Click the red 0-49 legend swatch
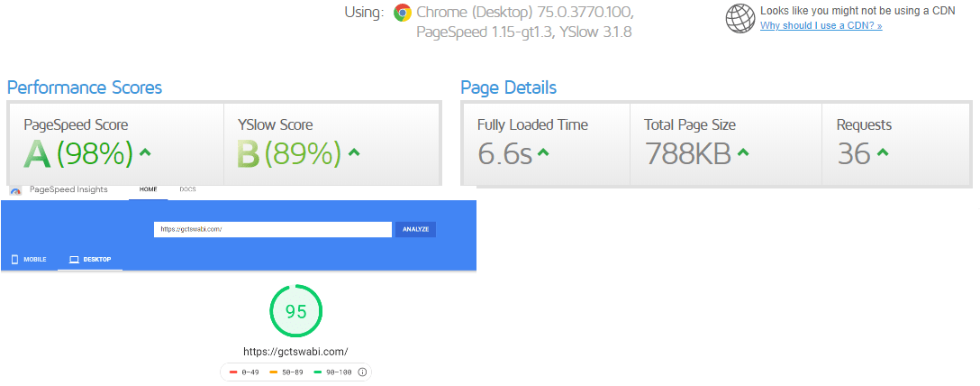980x386 pixels. pos(234,372)
